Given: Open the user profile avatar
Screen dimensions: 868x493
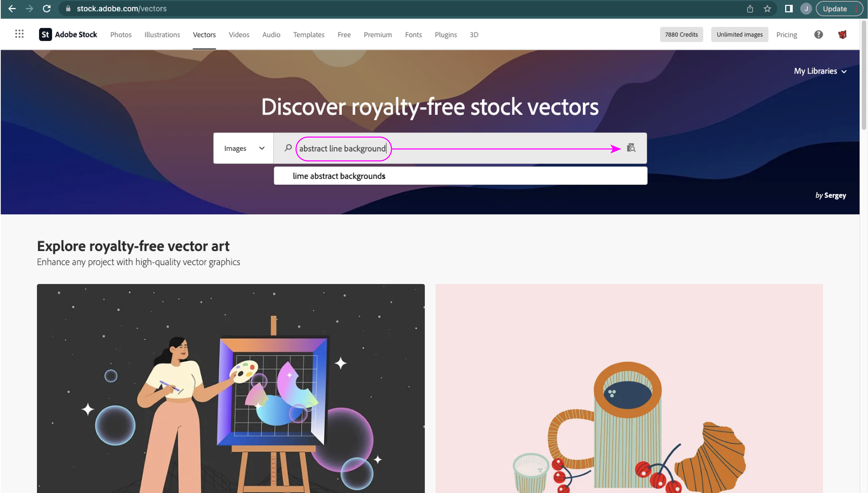Looking at the screenshot, I should click(842, 34).
